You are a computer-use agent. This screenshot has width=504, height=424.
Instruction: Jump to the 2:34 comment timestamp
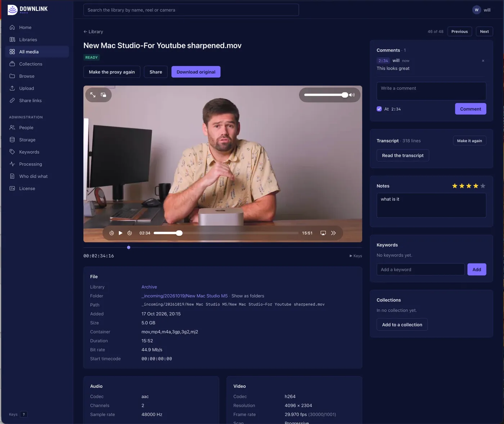click(383, 61)
